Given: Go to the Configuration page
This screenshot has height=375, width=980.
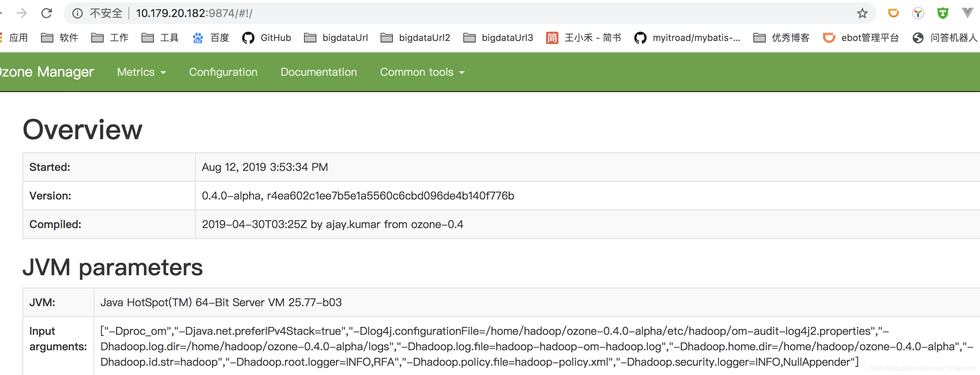Looking at the screenshot, I should coord(223,72).
